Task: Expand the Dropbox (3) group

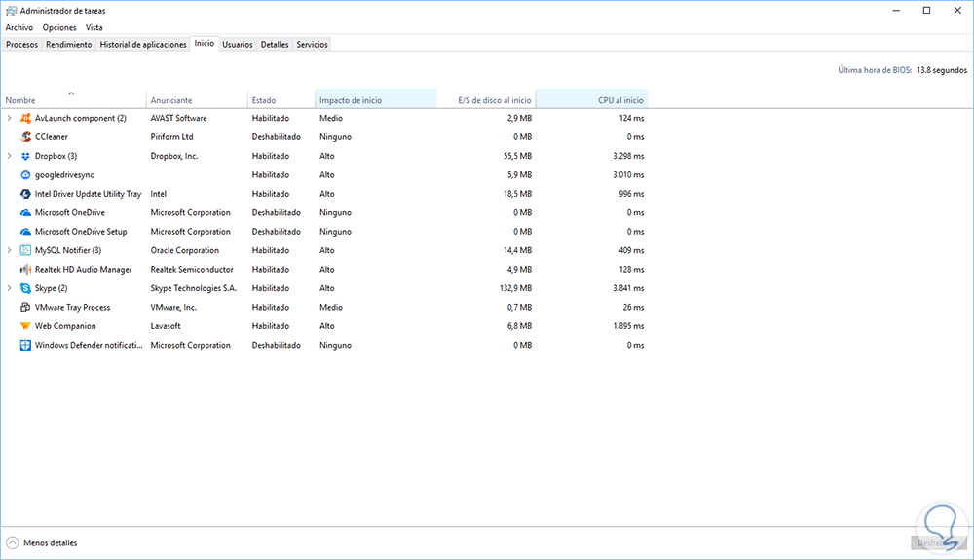Action: pyautogui.click(x=9, y=156)
